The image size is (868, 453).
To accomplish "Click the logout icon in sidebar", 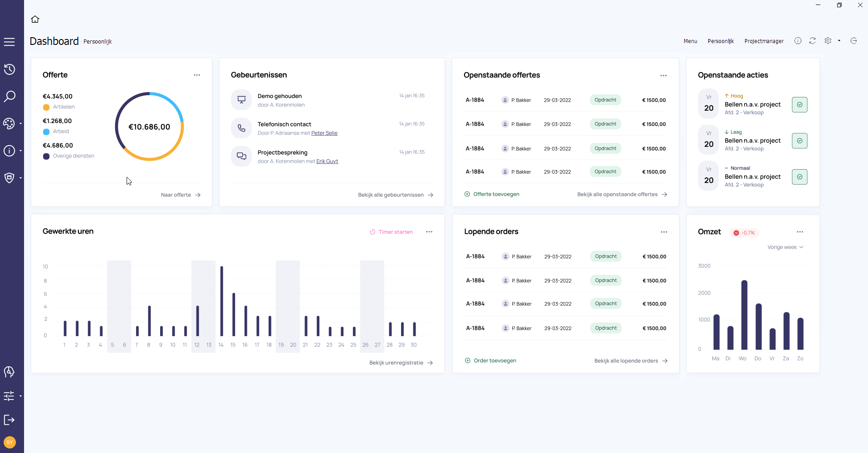I will tap(9, 420).
